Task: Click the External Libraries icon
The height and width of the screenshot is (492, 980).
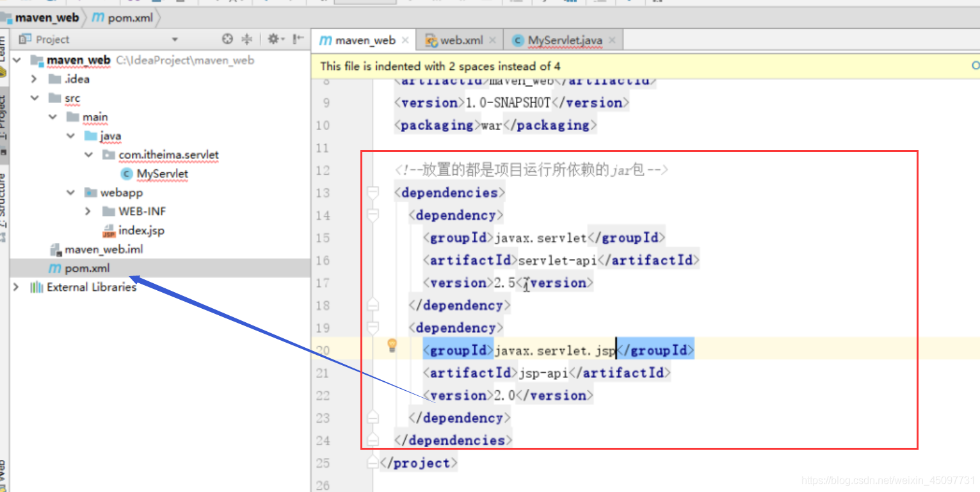Action: pos(36,287)
